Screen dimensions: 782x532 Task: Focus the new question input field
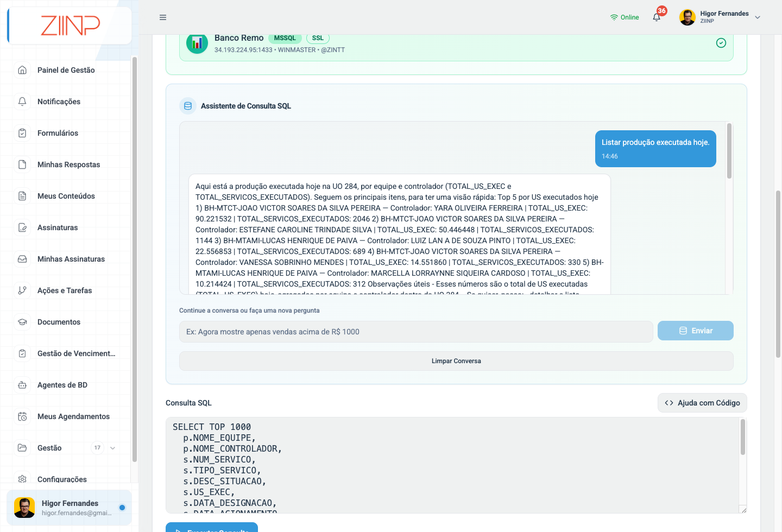[x=416, y=332]
